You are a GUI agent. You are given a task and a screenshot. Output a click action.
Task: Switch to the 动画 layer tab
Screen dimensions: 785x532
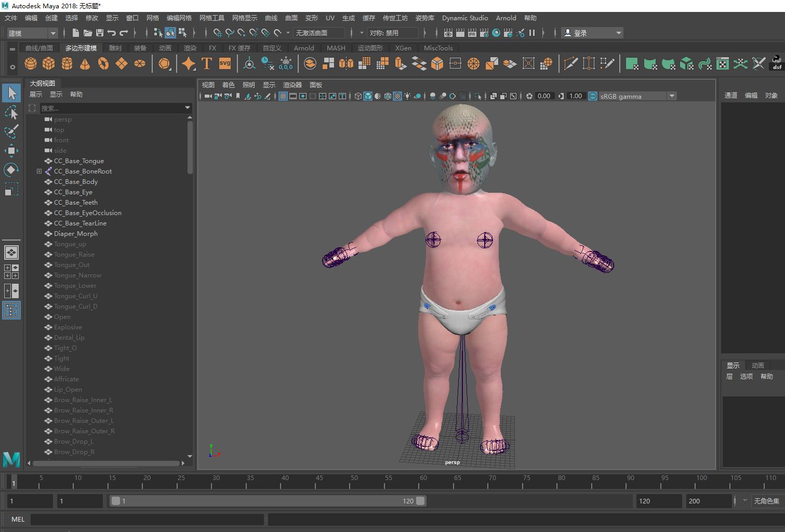[758, 365]
